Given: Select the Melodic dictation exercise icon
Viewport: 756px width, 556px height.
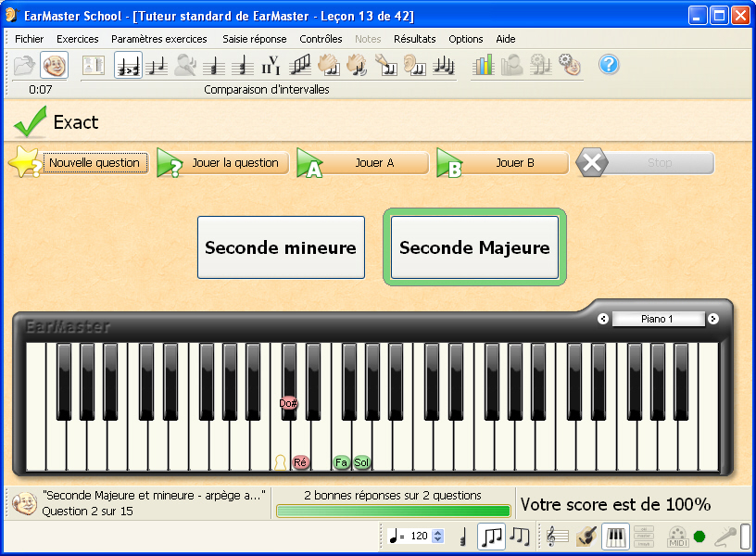Looking at the screenshot, I should tap(443, 65).
